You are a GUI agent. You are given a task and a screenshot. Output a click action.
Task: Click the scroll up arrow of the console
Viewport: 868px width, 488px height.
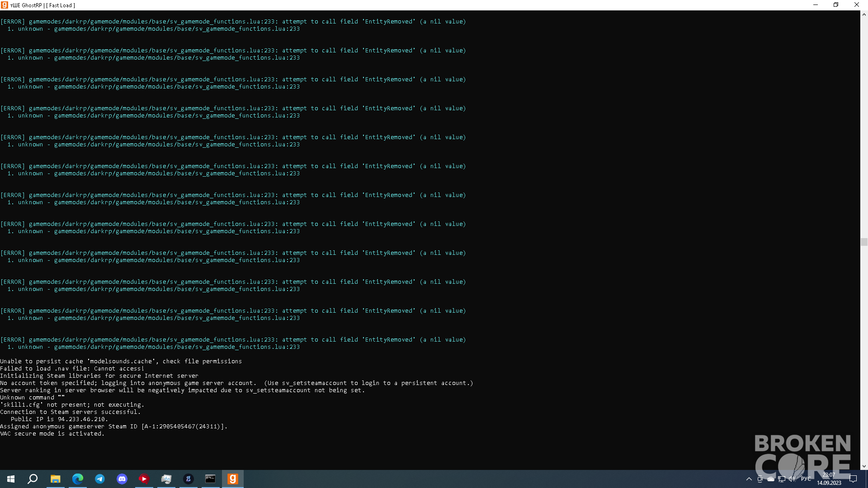[x=864, y=14]
